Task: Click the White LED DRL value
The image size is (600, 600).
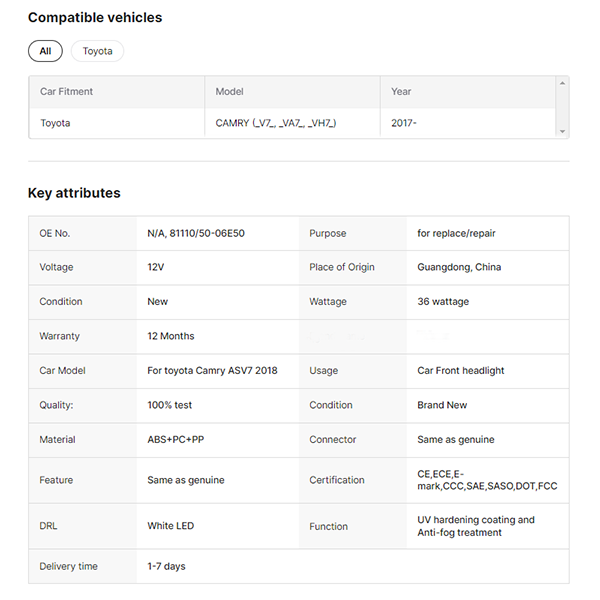Action: click(171, 526)
